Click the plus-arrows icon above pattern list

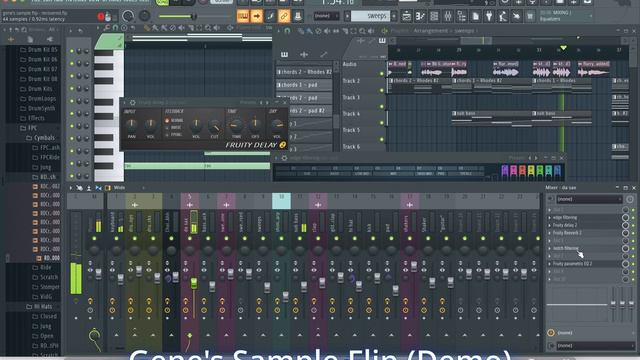tap(304, 54)
